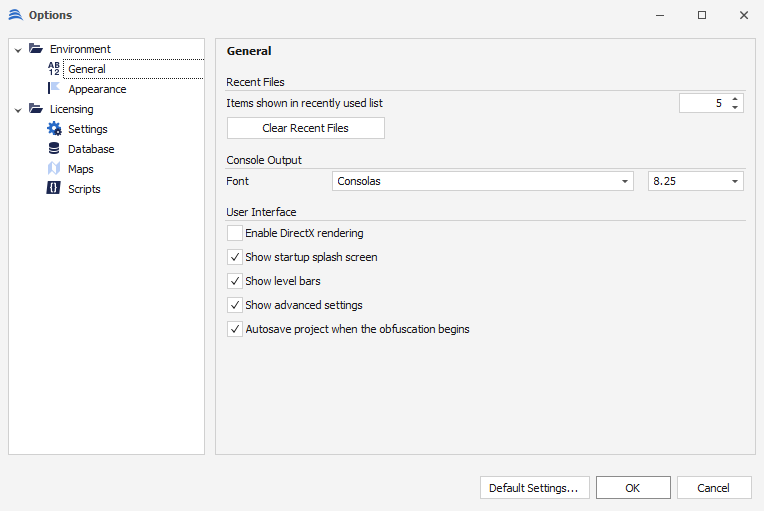764x511 pixels.
Task: Click the General AB12 icon in tree
Action: click(x=54, y=69)
